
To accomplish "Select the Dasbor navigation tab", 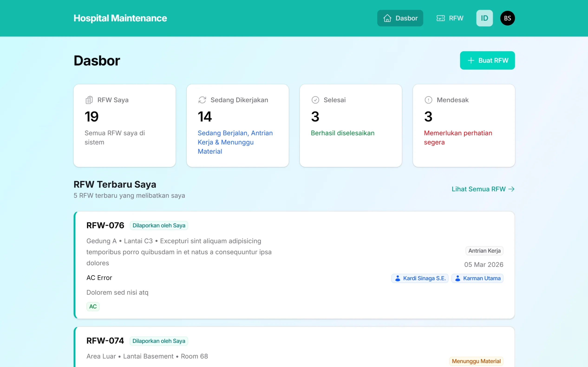I will (x=400, y=18).
